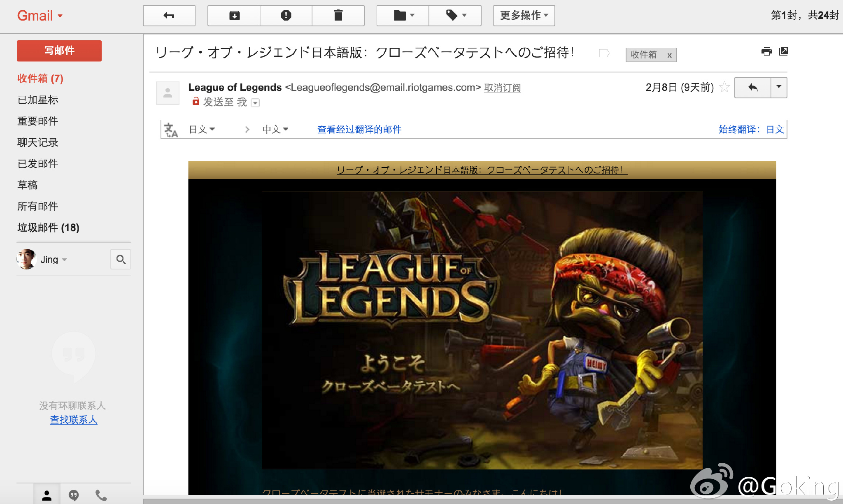Report this email as spam

pyautogui.click(x=286, y=16)
